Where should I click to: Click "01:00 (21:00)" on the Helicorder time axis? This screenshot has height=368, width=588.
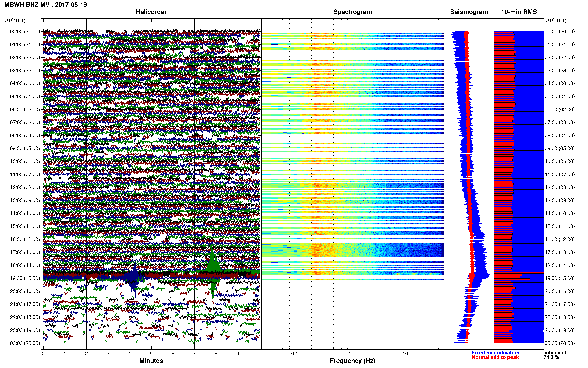[x=25, y=45]
